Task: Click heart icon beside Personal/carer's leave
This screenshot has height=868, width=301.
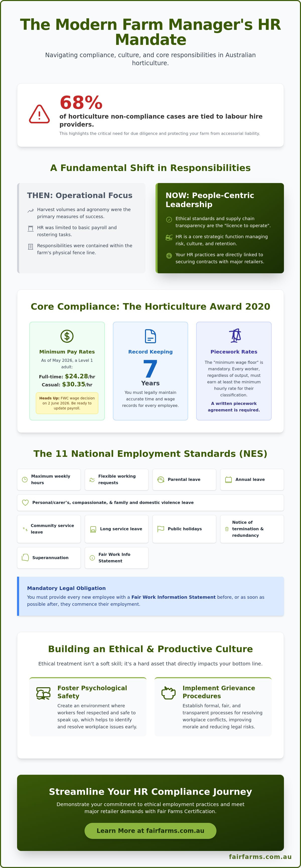Action: pyautogui.click(x=25, y=502)
